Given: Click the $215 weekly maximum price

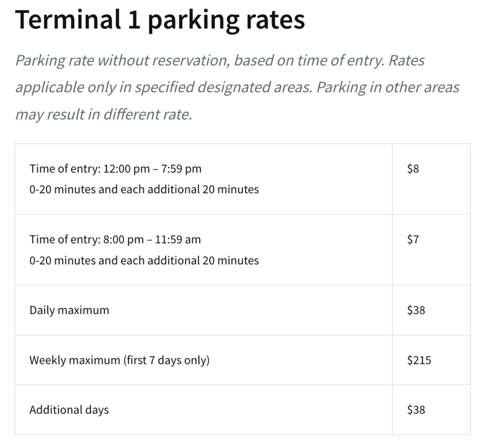Looking at the screenshot, I should pyautogui.click(x=419, y=360).
